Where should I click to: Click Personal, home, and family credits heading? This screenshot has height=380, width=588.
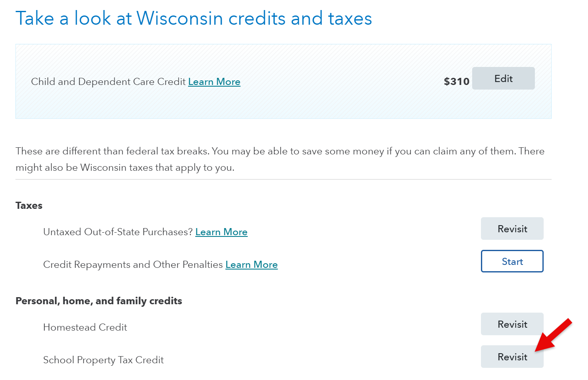coord(99,301)
